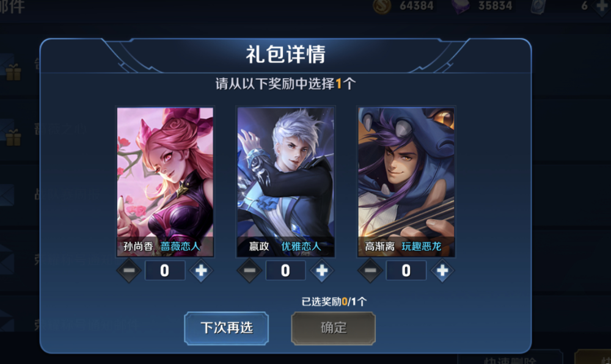The width and height of the screenshot is (611, 364).
Task: Tap the voucher ticket icon near 6
Action: click(538, 7)
